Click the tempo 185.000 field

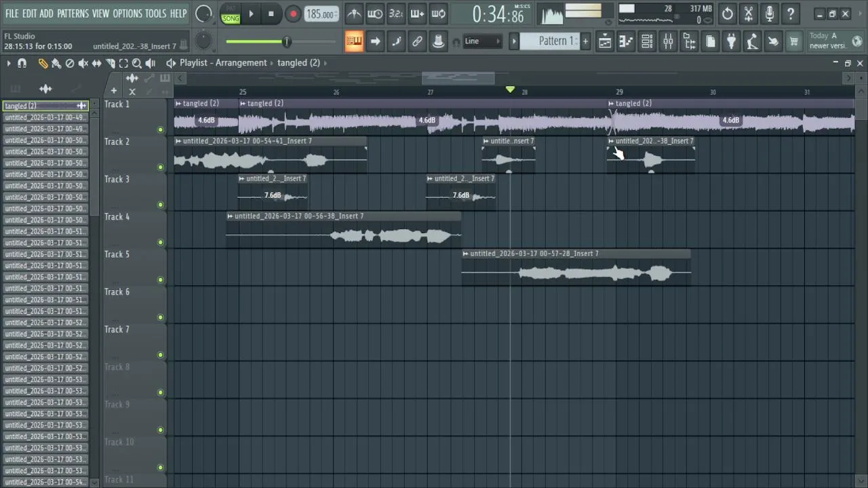tap(321, 14)
